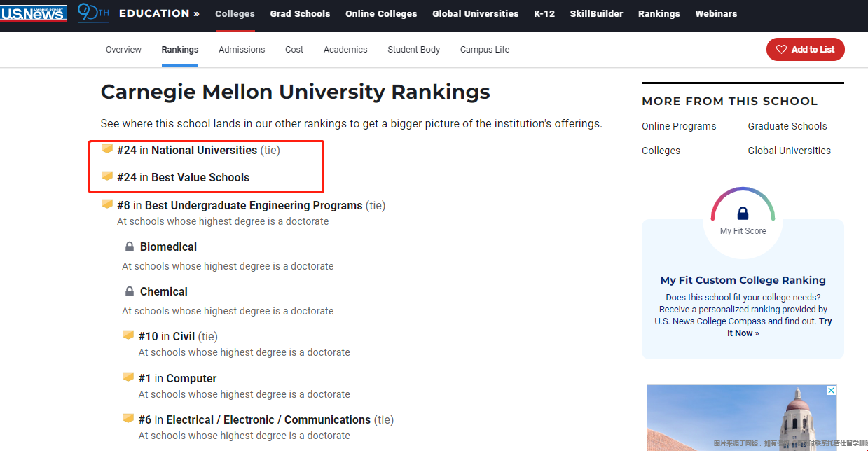Click the lock icon next to Chemical
The image size is (868, 451).
click(129, 291)
